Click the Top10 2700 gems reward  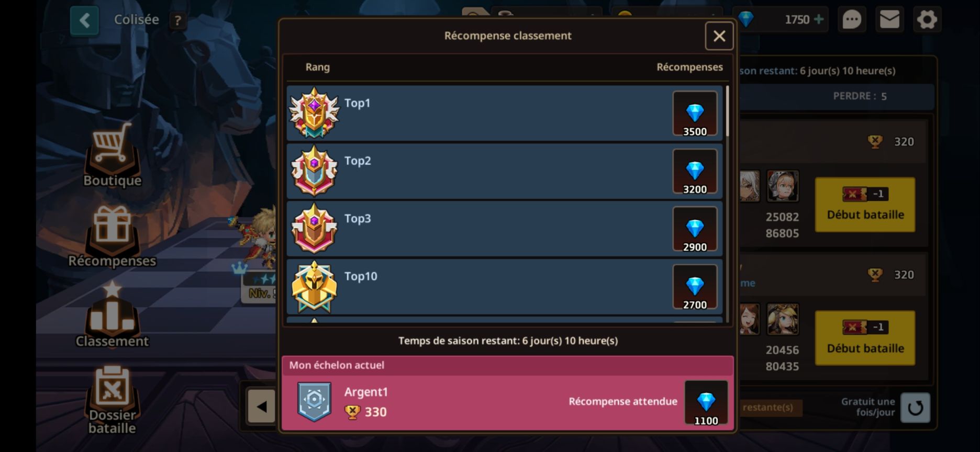pyautogui.click(x=695, y=287)
